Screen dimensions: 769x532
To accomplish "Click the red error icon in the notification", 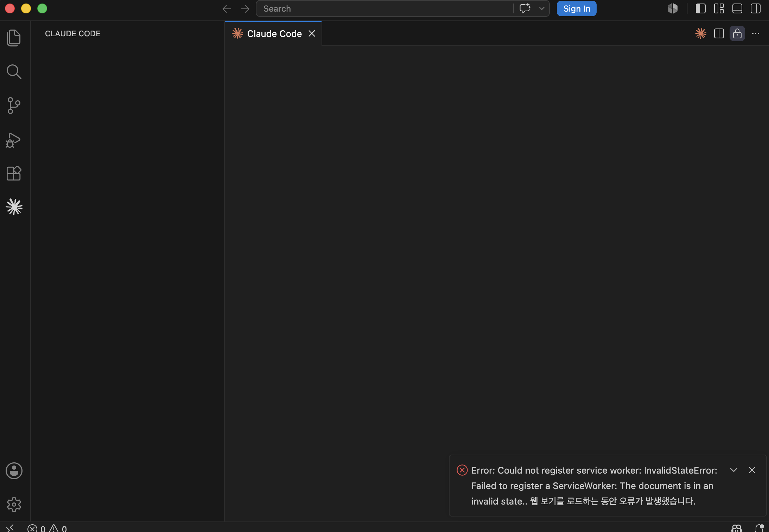I will click(462, 470).
